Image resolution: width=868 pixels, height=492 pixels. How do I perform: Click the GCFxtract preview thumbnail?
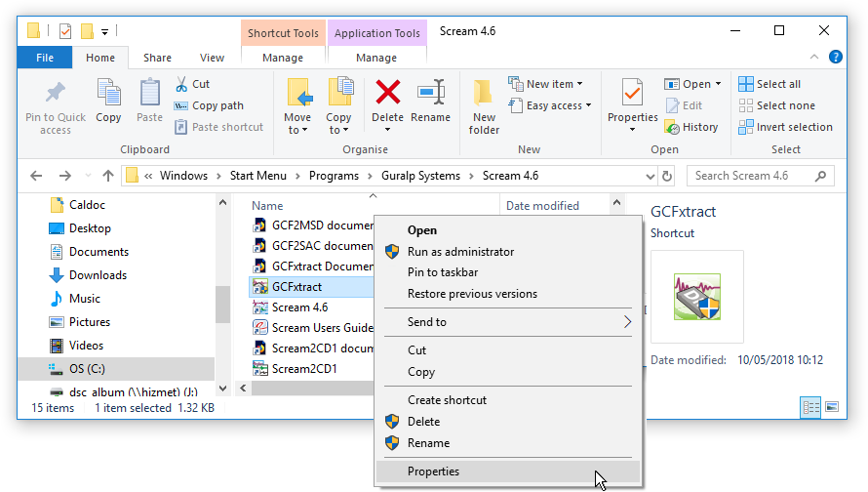coord(697,297)
